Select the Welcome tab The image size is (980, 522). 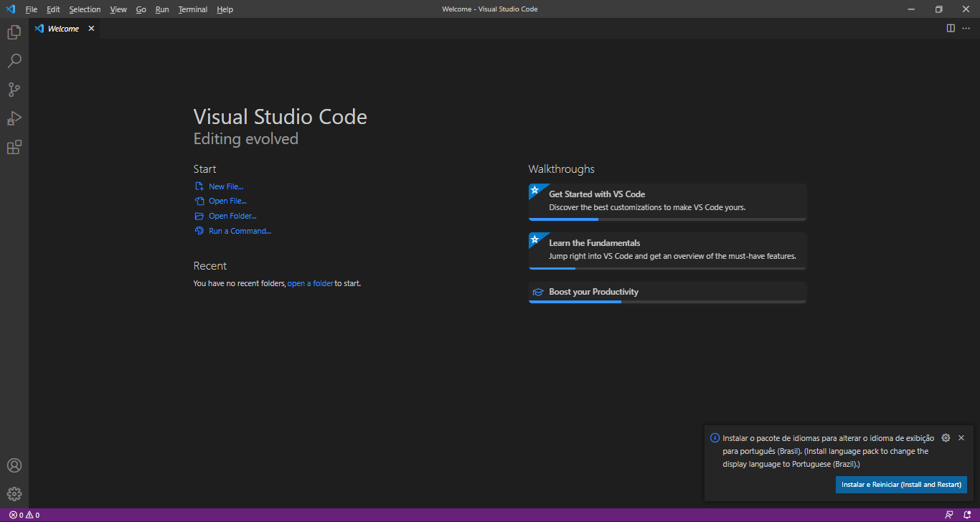(x=64, y=29)
